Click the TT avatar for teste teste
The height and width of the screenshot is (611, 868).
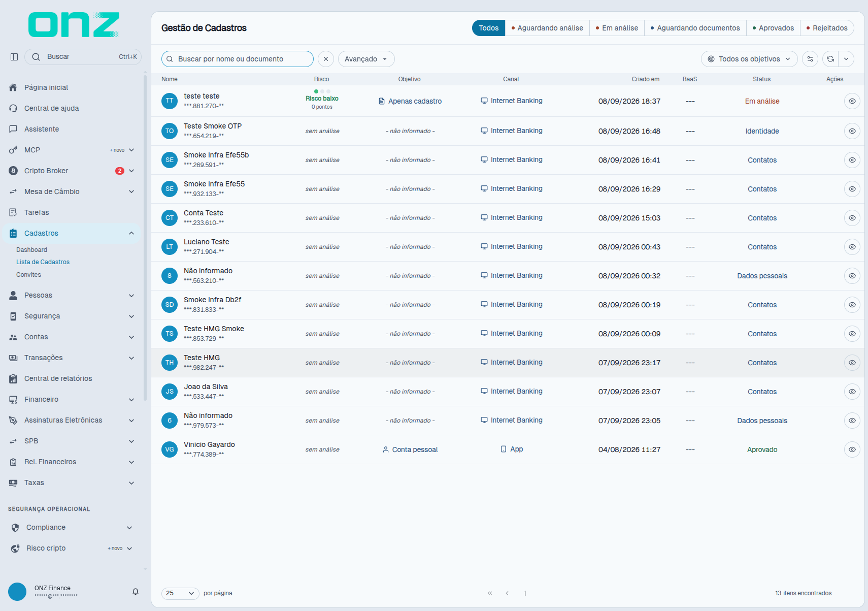coord(170,101)
